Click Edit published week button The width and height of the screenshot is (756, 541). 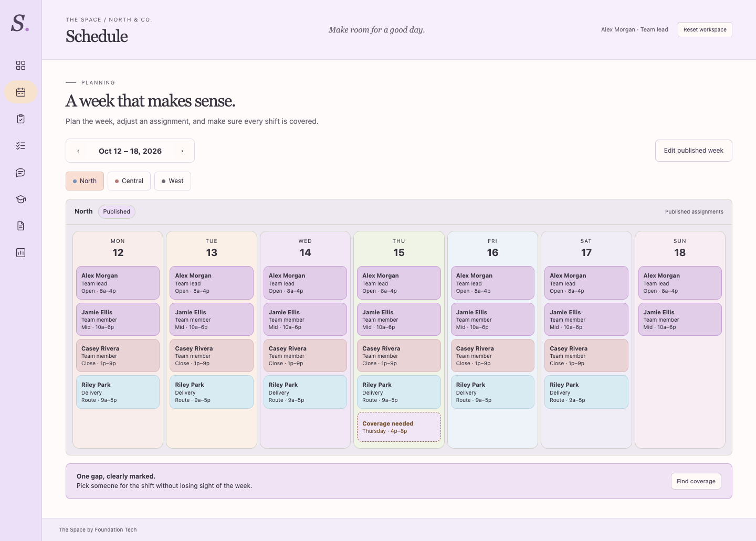click(694, 151)
